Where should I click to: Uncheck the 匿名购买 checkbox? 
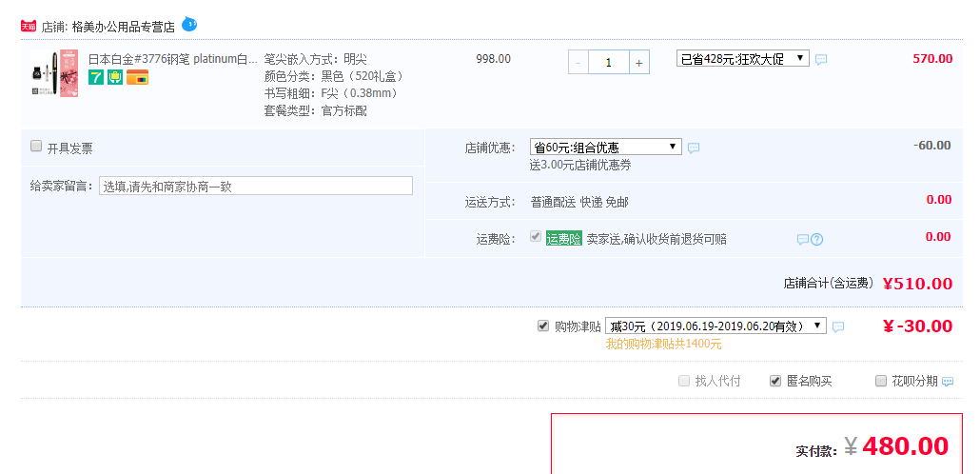(775, 380)
